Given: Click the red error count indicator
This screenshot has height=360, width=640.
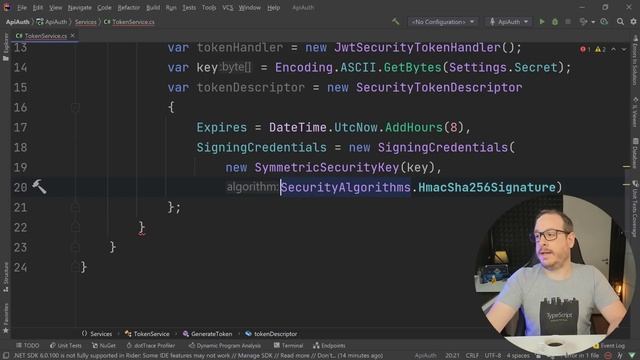Looking at the screenshot, I should 585,49.
